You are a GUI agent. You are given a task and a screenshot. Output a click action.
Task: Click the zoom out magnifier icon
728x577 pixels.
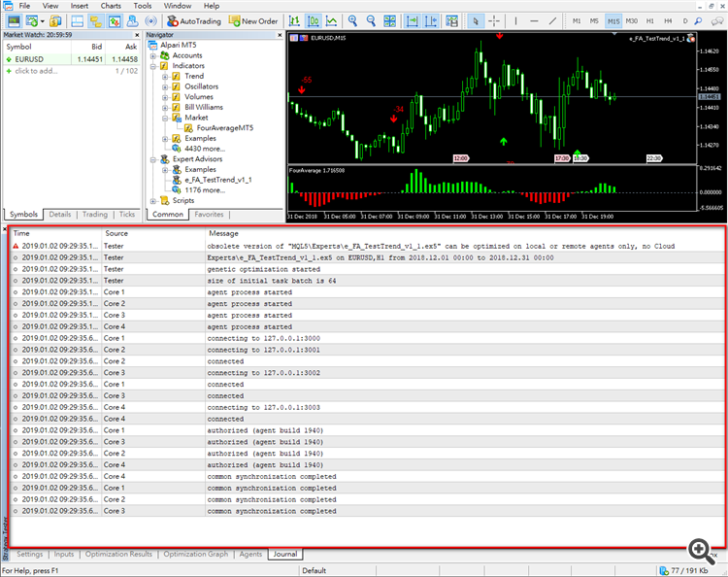[x=372, y=20]
